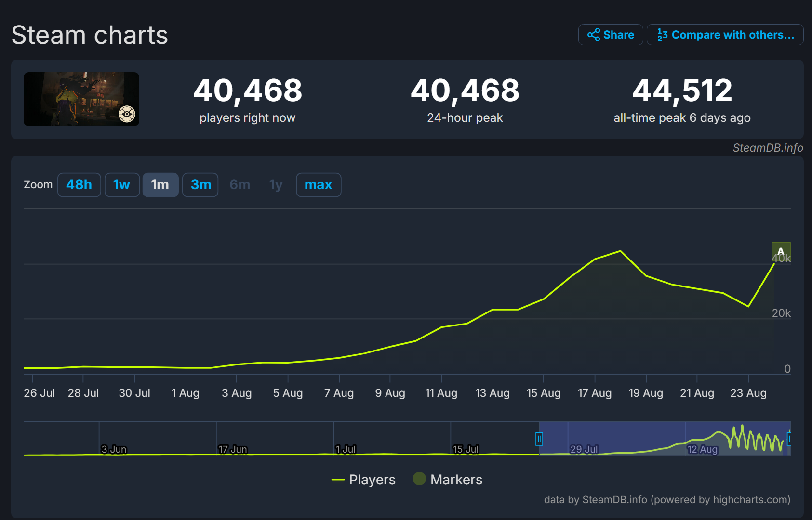Click the right navigator range handle
Screen dimensions: 812x520
click(789, 439)
